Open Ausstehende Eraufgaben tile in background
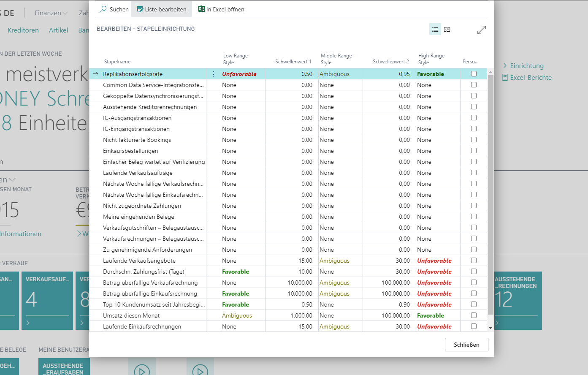The width and height of the screenshot is (588, 375). [64, 367]
